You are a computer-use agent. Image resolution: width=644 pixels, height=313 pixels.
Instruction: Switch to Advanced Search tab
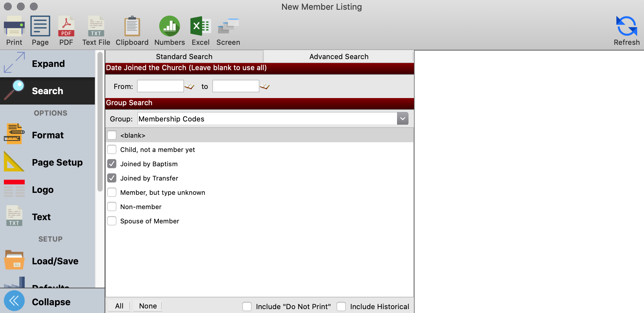(x=339, y=56)
